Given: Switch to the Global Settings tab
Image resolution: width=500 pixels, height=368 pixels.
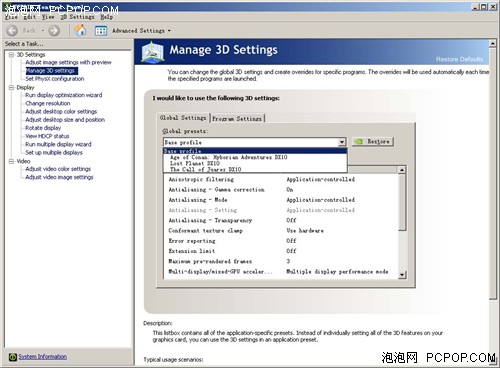Looking at the screenshot, I should [x=183, y=118].
